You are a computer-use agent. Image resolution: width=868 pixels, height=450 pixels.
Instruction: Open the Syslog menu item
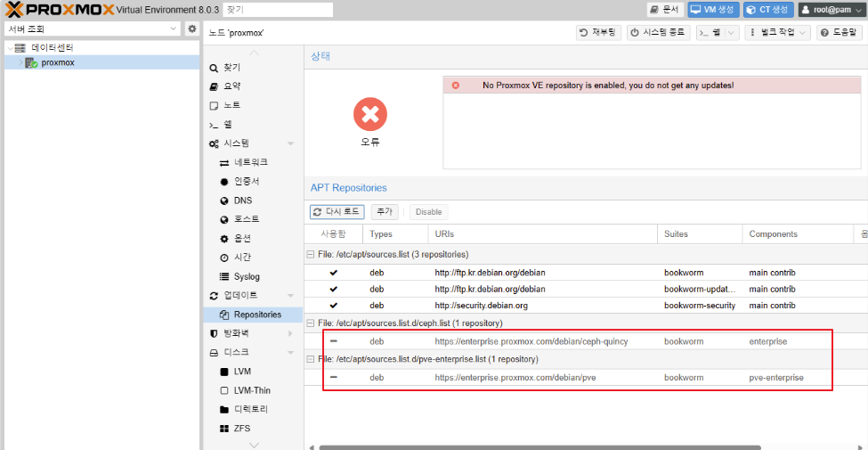(253, 276)
